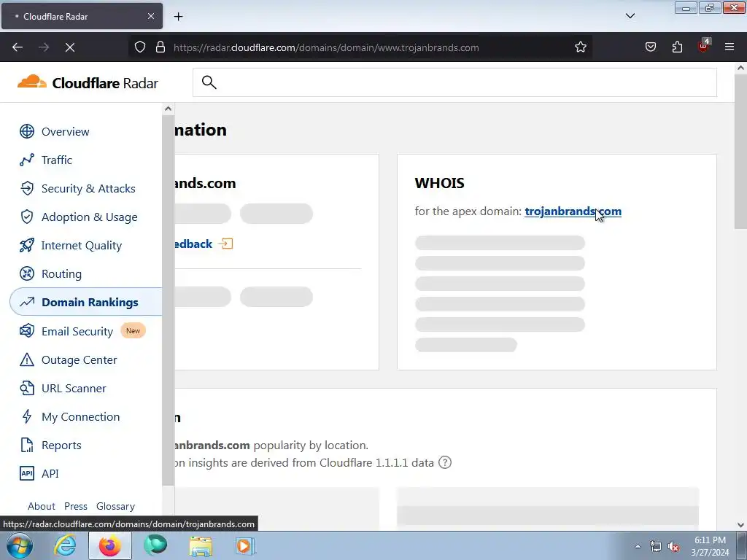
Task: Click the My Connection lightning icon
Action: pyautogui.click(x=27, y=416)
